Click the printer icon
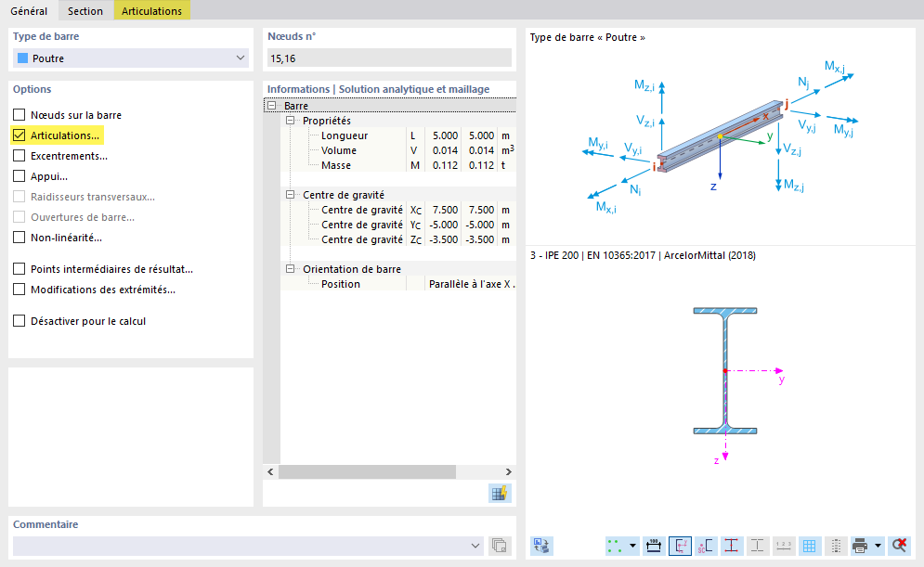This screenshot has width=924, height=567. click(860, 546)
